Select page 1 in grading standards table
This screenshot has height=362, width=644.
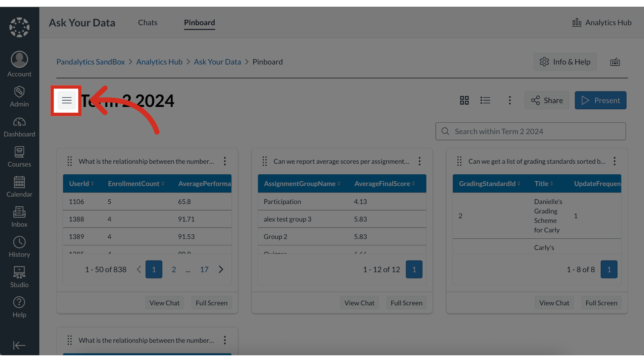pyautogui.click(x=609, y=269)
